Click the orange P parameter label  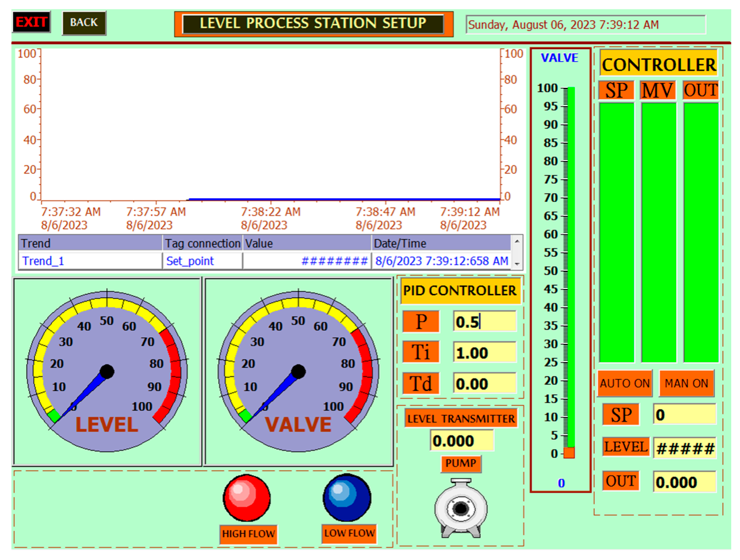(x=421, y=321)
